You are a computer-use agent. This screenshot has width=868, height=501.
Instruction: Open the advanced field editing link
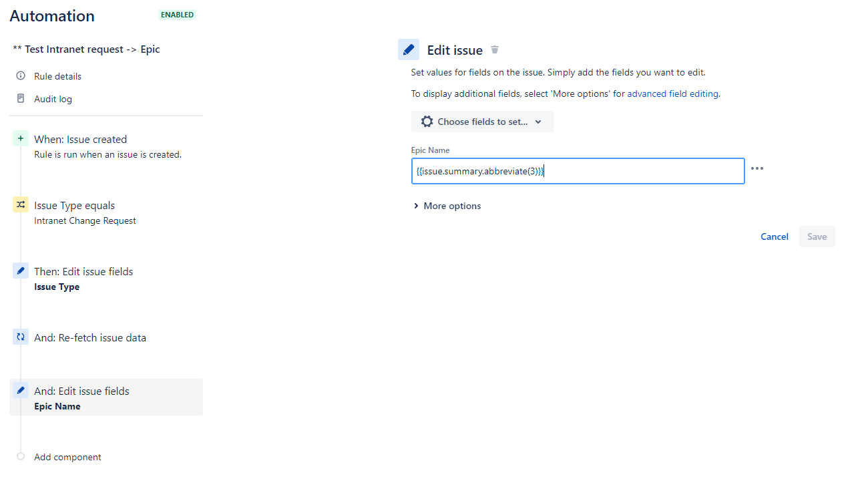point(673,94)
